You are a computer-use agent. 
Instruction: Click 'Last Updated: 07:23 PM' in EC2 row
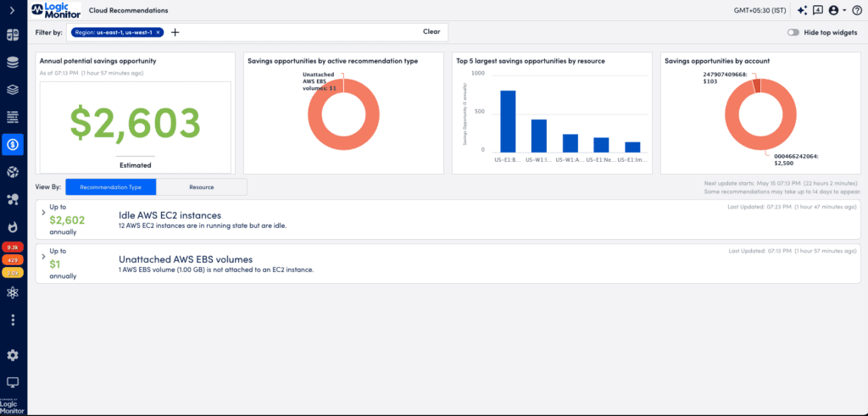pyautogui.click(x=793, y=207)
